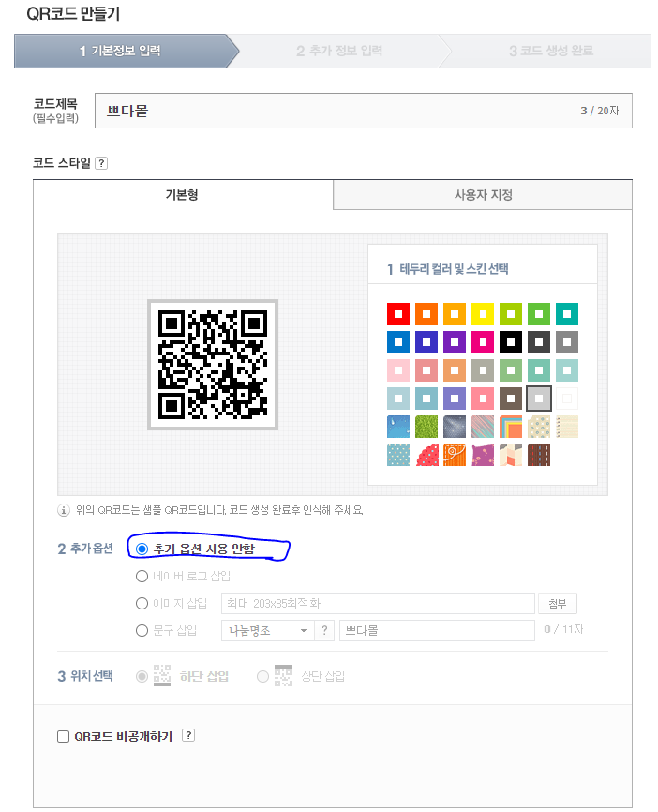Image resolution: width=658 pixels, height=812 pixels.
Task: Select 이미지 삽입 radio option
Action: click(x=142, y=603)
